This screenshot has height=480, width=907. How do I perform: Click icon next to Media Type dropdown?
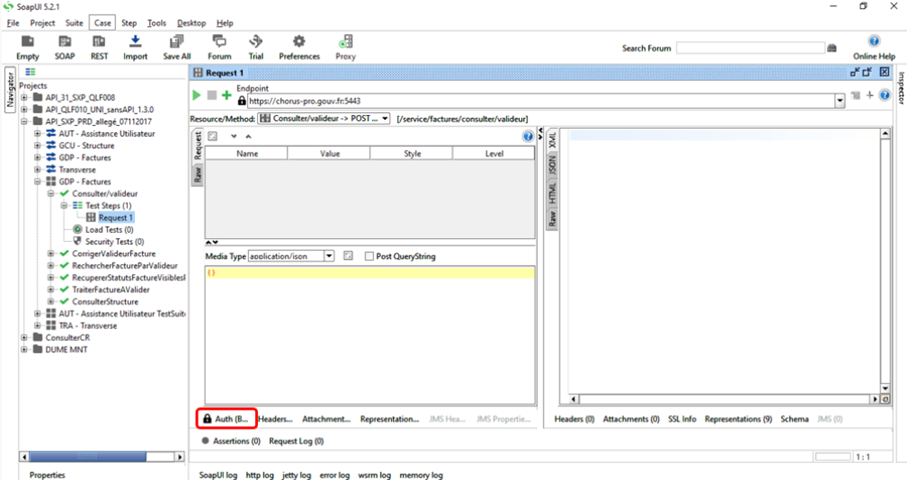click(348, 256)
